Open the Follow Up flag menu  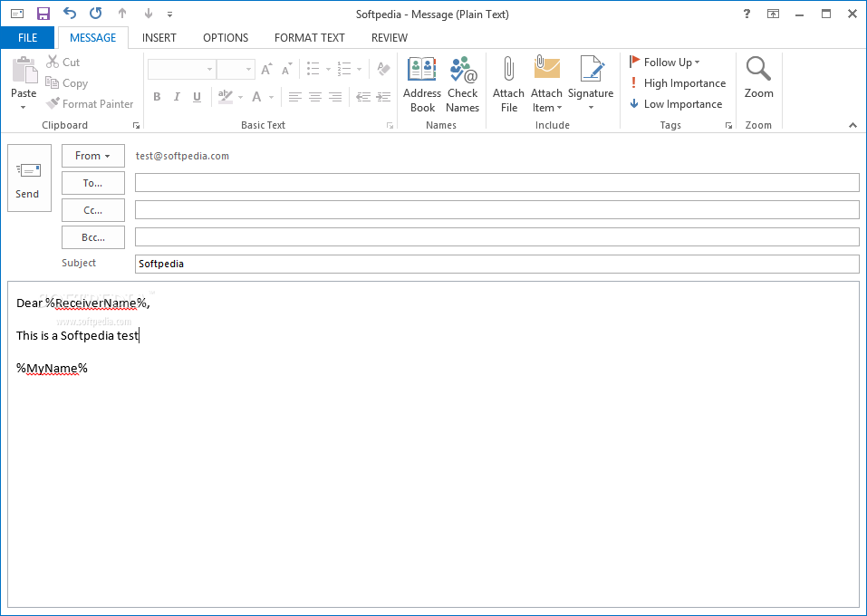(x=665, y=62)
